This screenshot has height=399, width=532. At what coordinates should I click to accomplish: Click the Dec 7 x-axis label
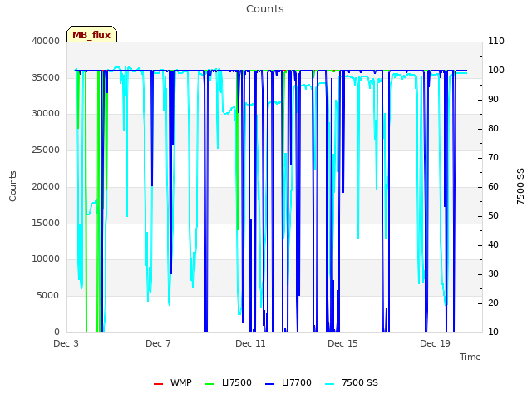[x=158, y=343]
